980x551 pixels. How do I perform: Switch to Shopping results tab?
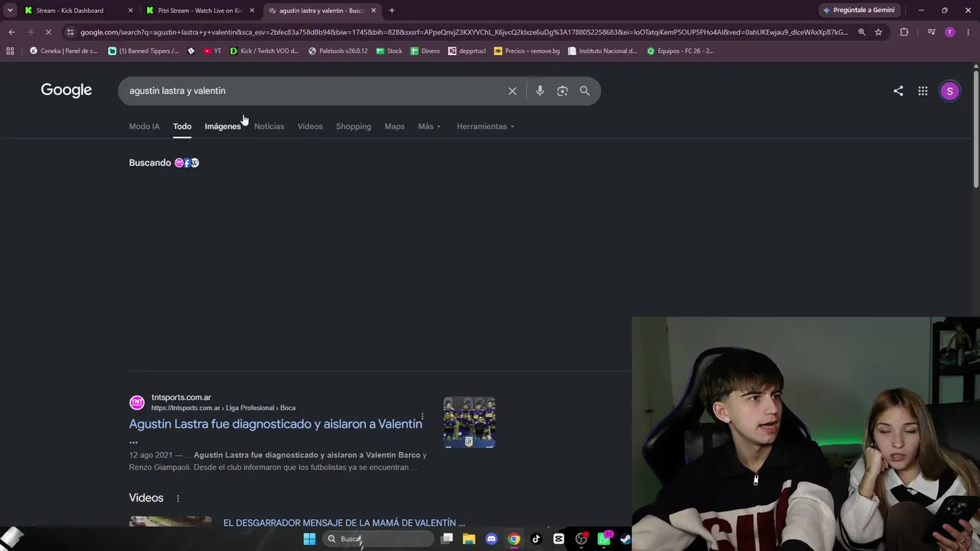click(353, 126)
